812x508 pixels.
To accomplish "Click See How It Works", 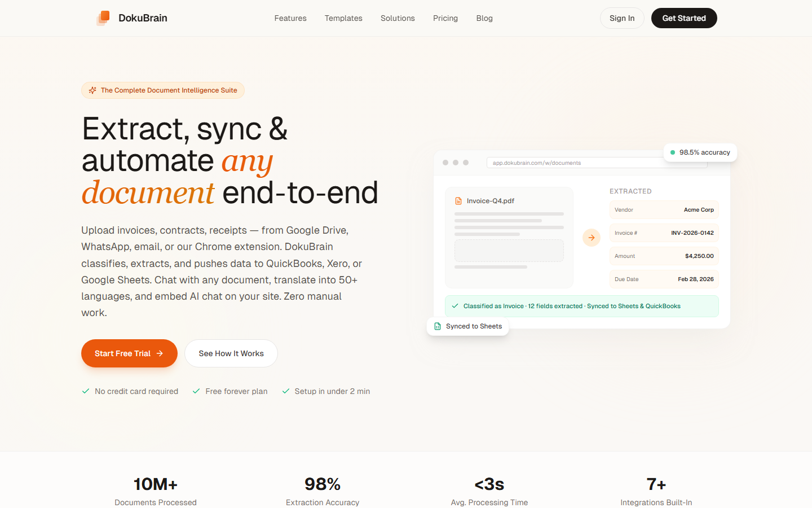I will (x=231, y=353).
